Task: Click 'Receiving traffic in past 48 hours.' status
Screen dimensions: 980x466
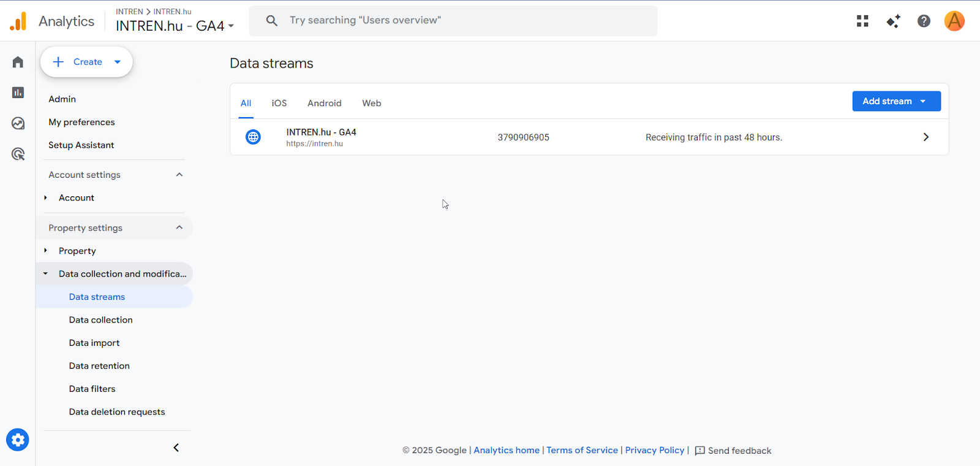Action: click(x=714, y=137)
